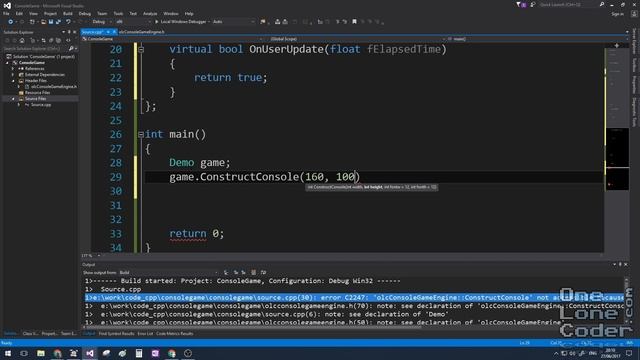640x360 pixels.
Task: Click the error C2247 output line
Action: 354,298
